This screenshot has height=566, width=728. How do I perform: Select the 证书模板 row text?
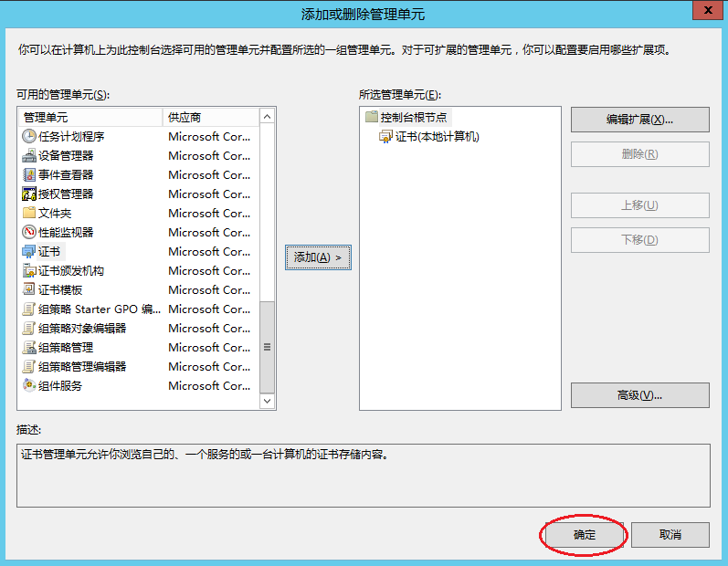60,289
